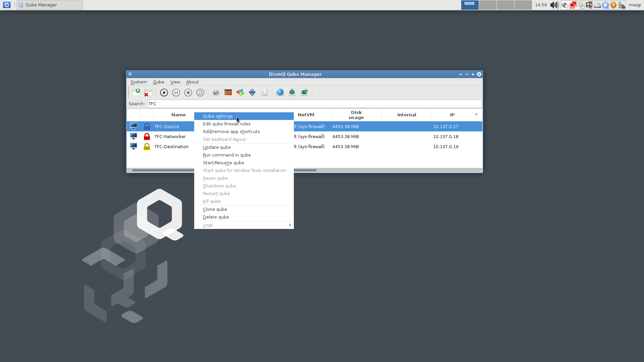The height and width of the screenshot is (362, 644).
Task: Click the Restore qubes from backup icon
Action: [x=304, y=93]
